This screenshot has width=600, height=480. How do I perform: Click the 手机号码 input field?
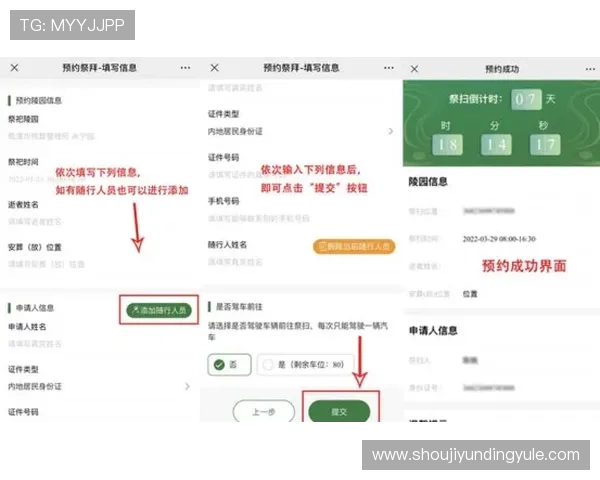pos(259,219)
